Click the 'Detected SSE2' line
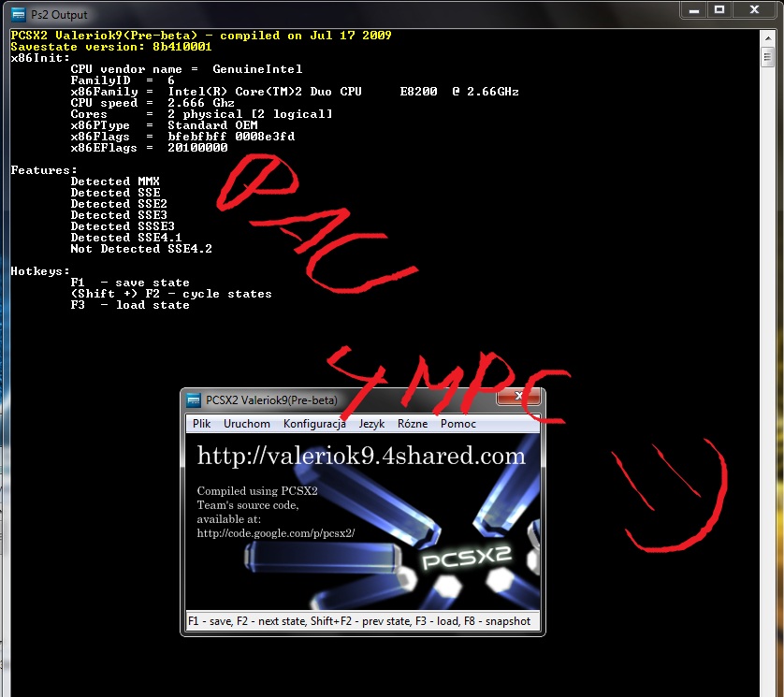Viewport: 784px width, 697px height. tap(119, 204)
